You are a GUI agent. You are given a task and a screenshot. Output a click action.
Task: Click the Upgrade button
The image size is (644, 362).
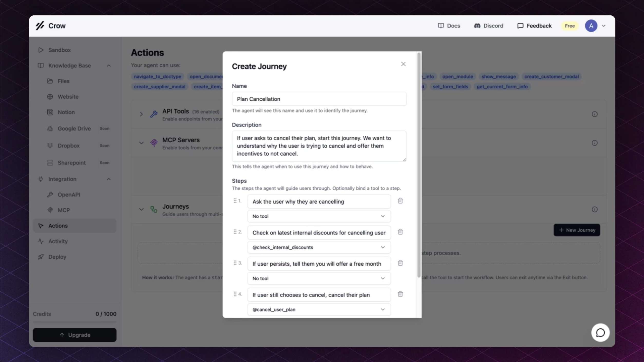(x=74, y=335)
